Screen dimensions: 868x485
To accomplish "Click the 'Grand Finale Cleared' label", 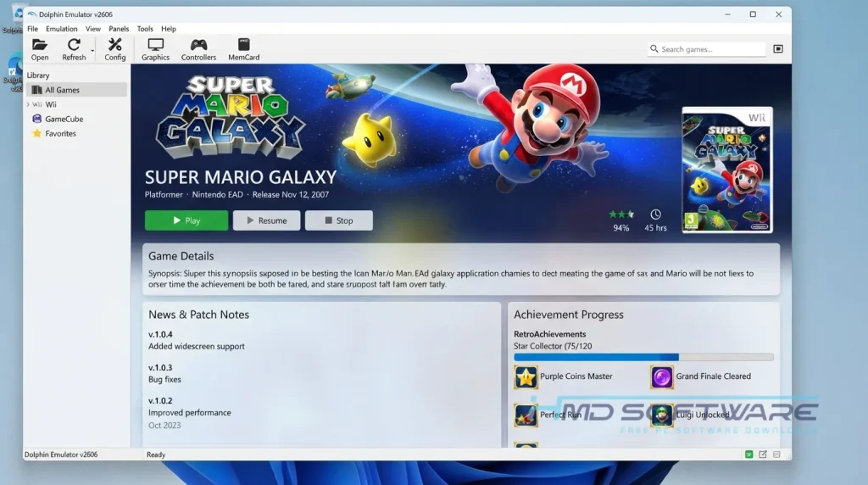I will coord(714,376).
